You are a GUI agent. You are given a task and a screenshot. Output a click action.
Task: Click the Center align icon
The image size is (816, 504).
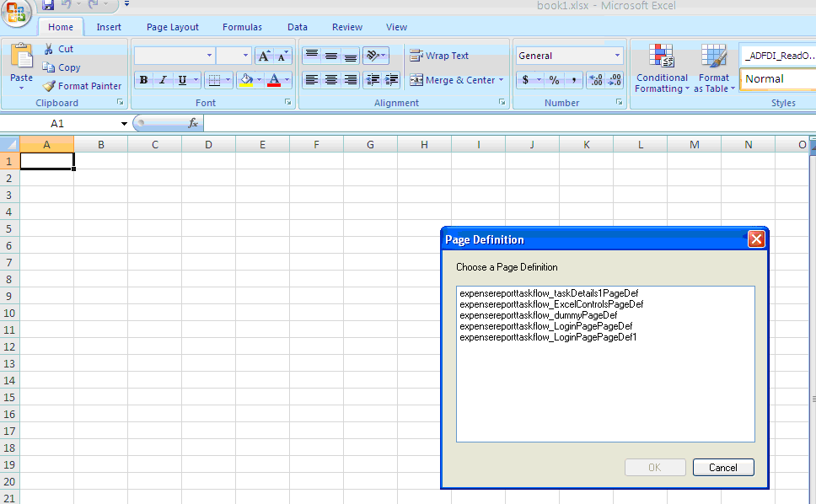[331, 80]
